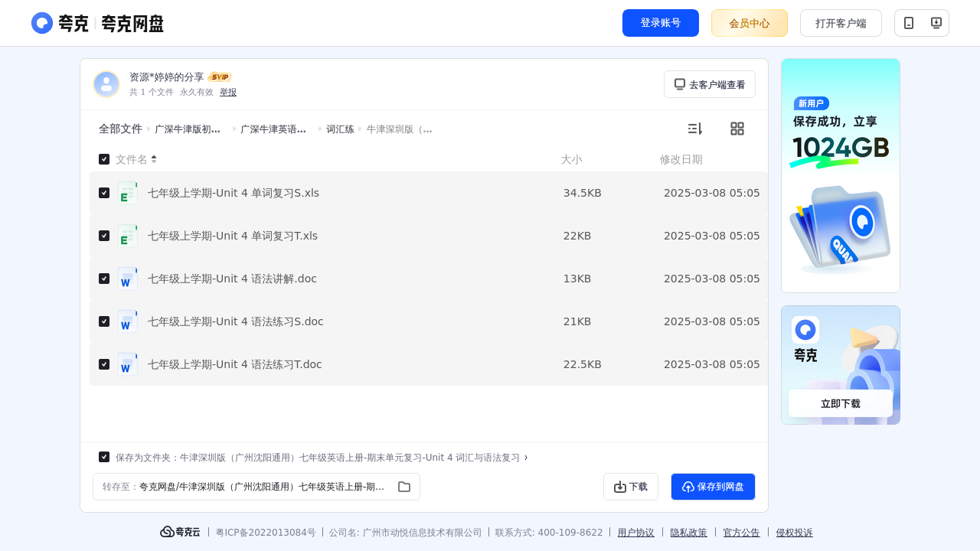Open folder picker icon in 转存至 field
The height and width of the screenshot is (551, 980).
click(404, 487)
